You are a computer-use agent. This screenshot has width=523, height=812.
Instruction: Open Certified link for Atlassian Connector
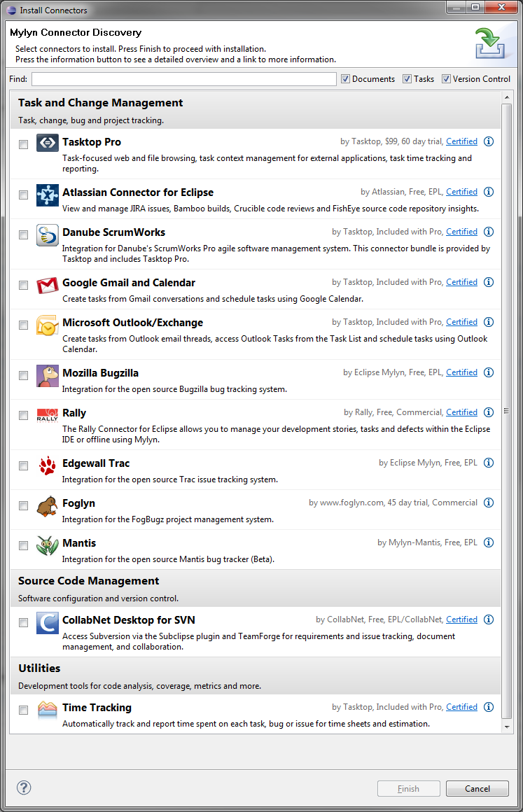pos(461,192)
